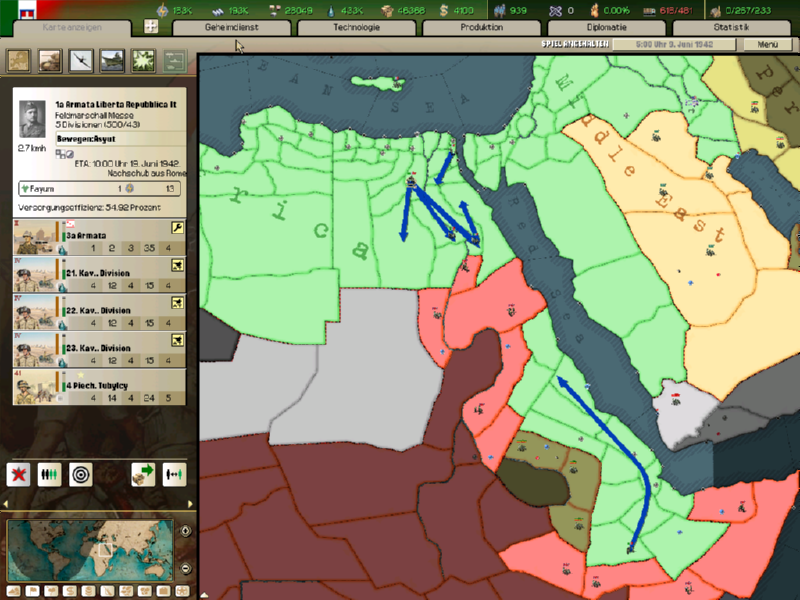Screen dimensions: 800x600
Task: Select the 3a Armata unit row
Action: click(99, 237)
